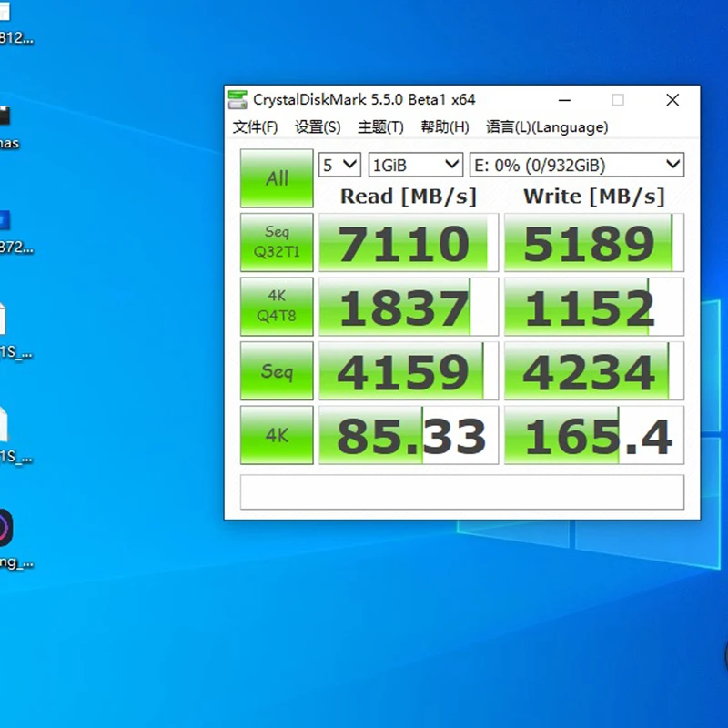Expand the E: 0% drive selector
The image size is (728, 728).
[577, 165]
